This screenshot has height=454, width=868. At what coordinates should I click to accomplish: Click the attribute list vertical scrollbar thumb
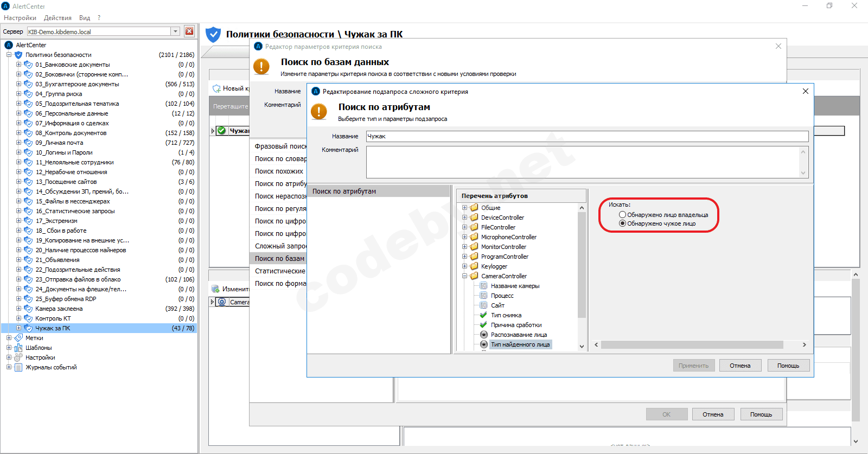582,265
